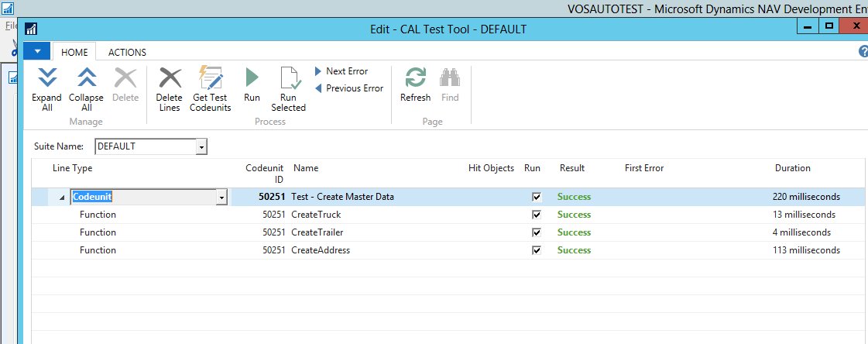Click the Line Type column header
The image size is (868, 344).
(x=73, y=168)
